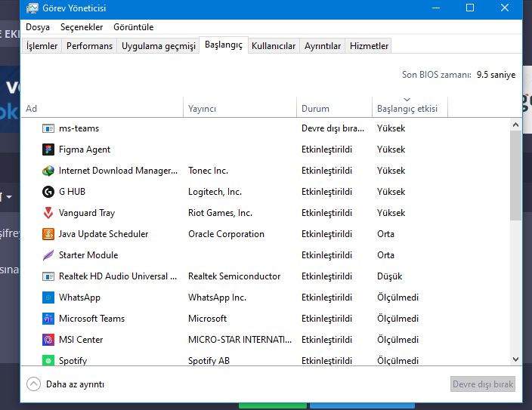
Task: Switch to the Ayrıntılar tab
Action: point(323,46)
